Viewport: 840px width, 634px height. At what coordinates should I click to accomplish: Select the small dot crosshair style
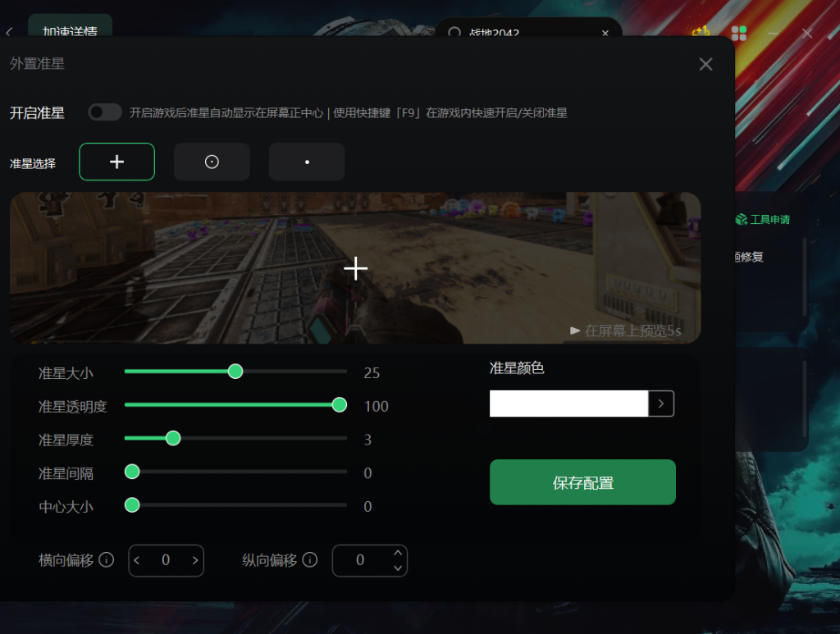point(307,162)
